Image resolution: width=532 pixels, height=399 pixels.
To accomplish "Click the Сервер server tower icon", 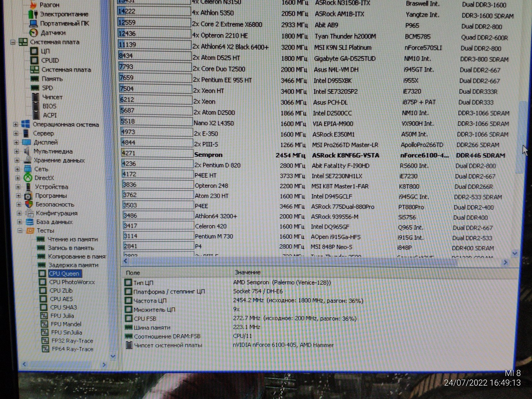I will click(x=26, y=133).
